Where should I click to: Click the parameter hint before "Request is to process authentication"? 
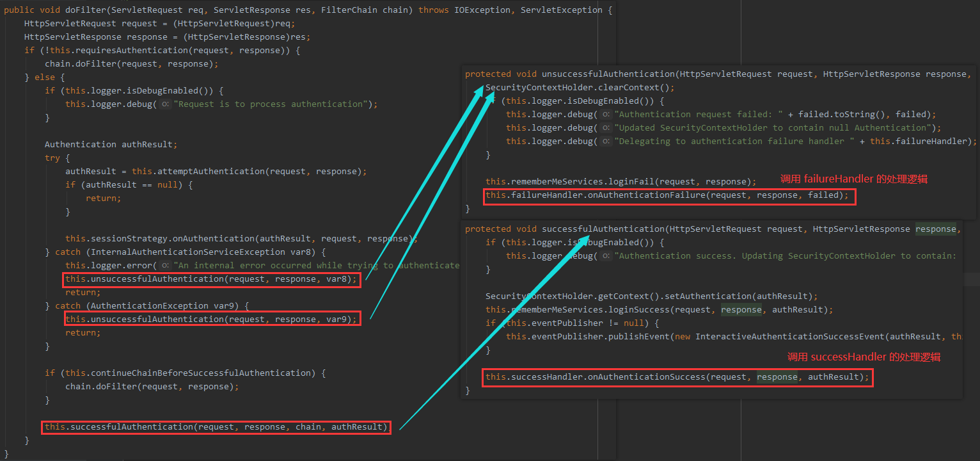164,104
